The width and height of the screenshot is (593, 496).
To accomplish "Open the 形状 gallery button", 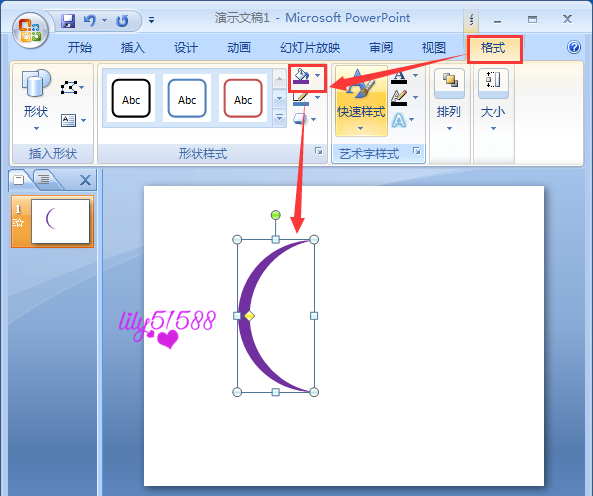I will [x=36, y=100].
